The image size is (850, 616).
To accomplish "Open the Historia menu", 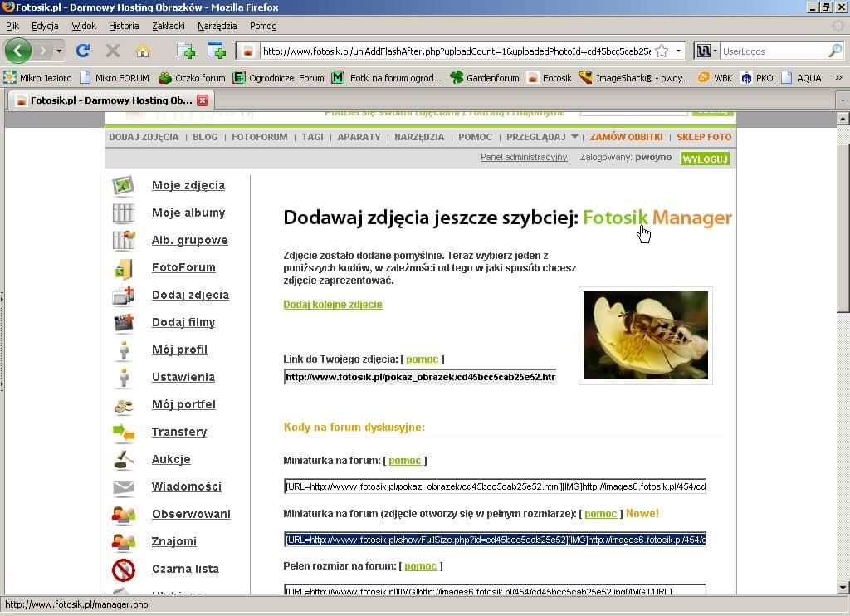I will point(124,26).
